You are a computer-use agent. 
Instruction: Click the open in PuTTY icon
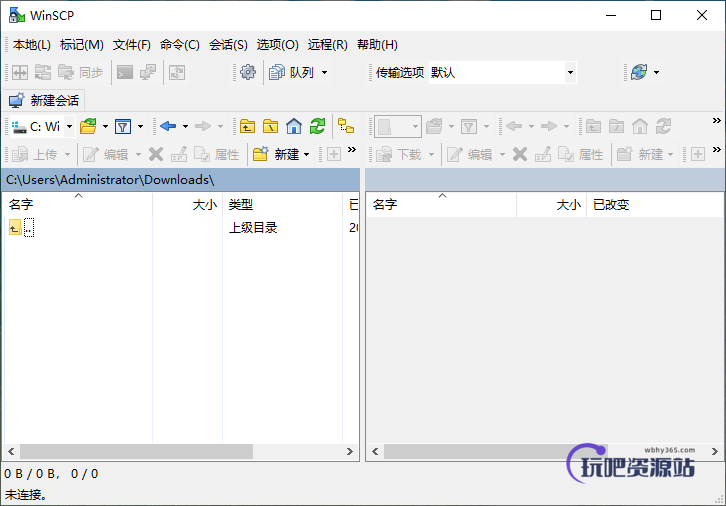coord(148,72)
